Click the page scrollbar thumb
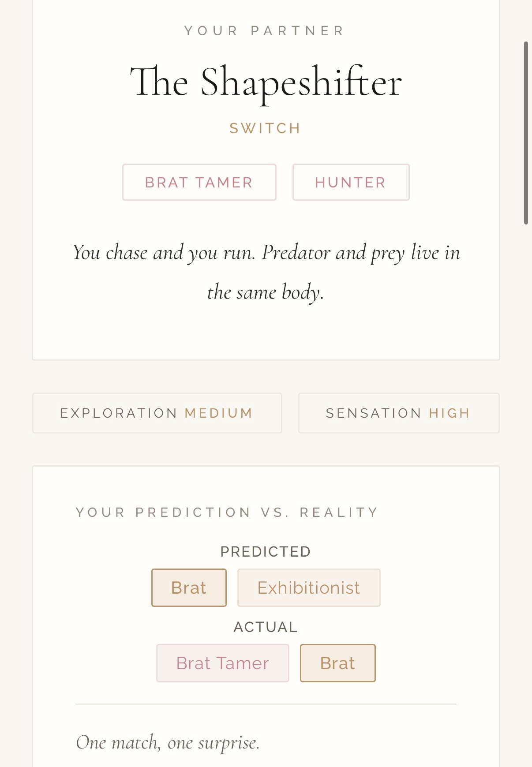Image resolution: width=532 pixels, height=767 pixels. pos(526,132)
